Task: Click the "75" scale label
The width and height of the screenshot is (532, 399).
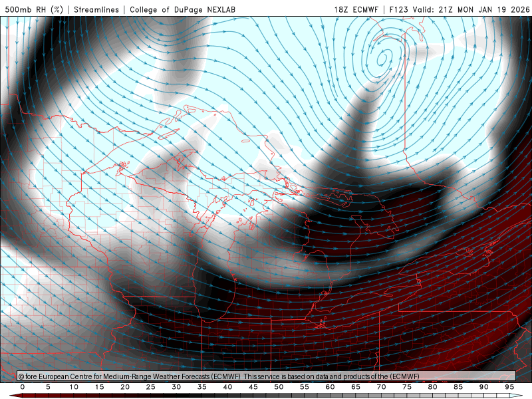Action: (407, 387)
